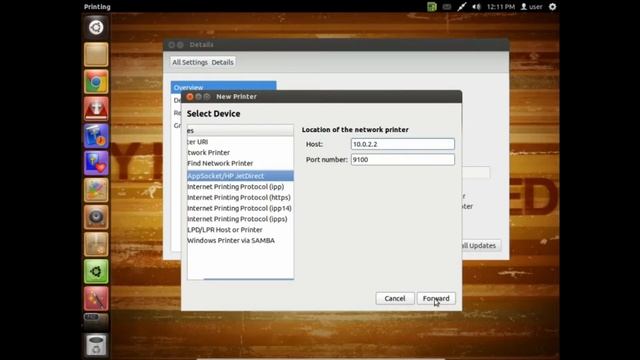Image resolution: width=640 pixels, height=360 pixels.
Task: Open the brown package application icon
Action: point(96,244)
